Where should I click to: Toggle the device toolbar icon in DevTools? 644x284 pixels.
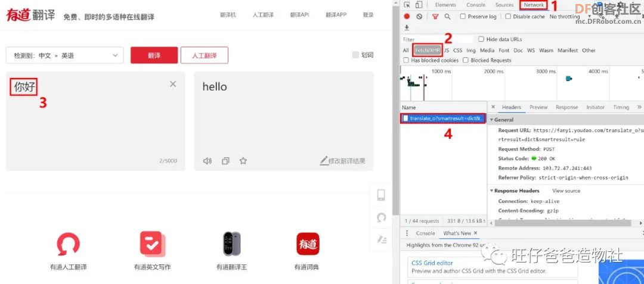pos(419,5)
